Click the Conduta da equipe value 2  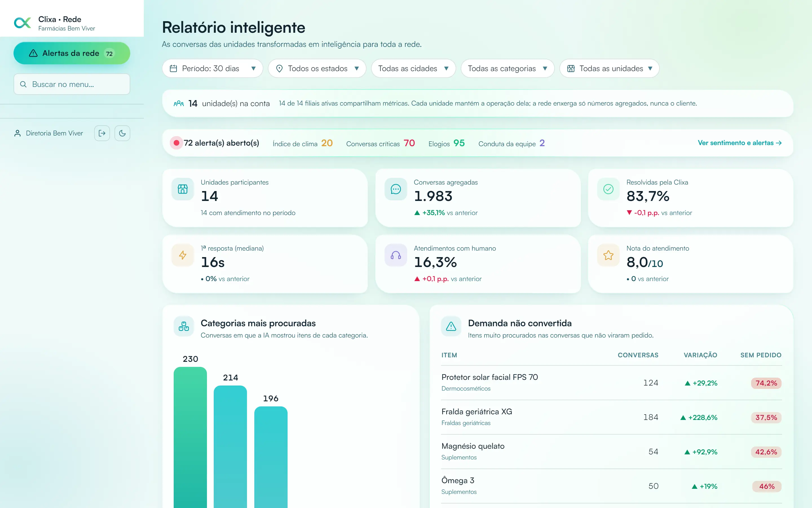(x=542, y=143)
